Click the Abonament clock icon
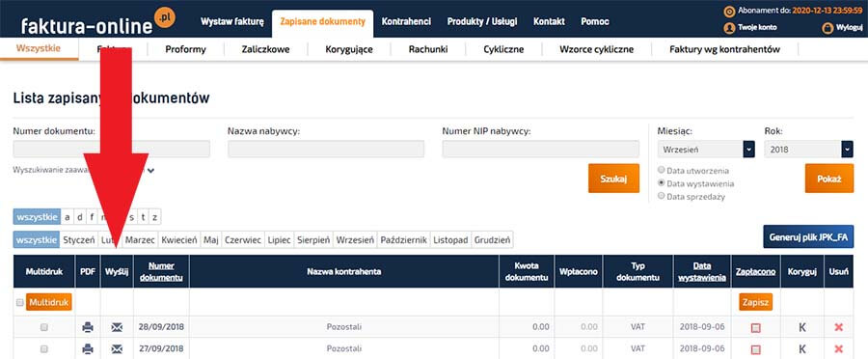 click(x=729, y=11)
